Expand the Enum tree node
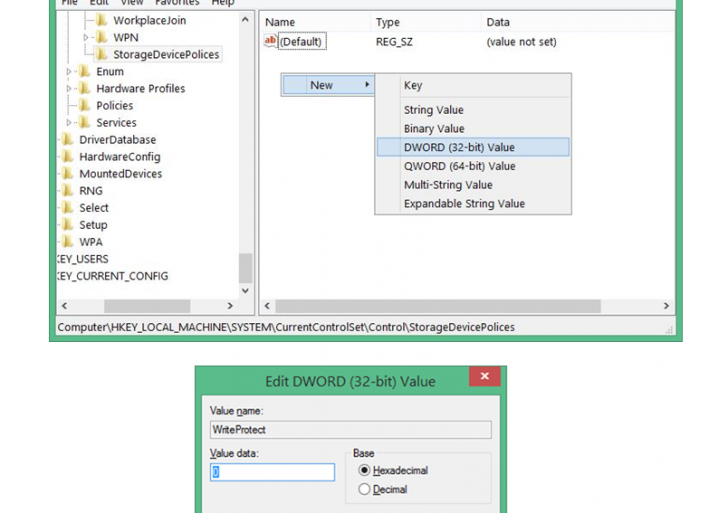Screen dimensions: 728x513 point(69,71)
